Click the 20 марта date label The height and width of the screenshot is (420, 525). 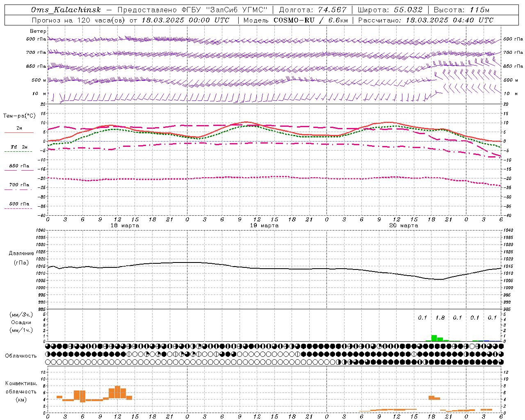click(x=404, y=226)
